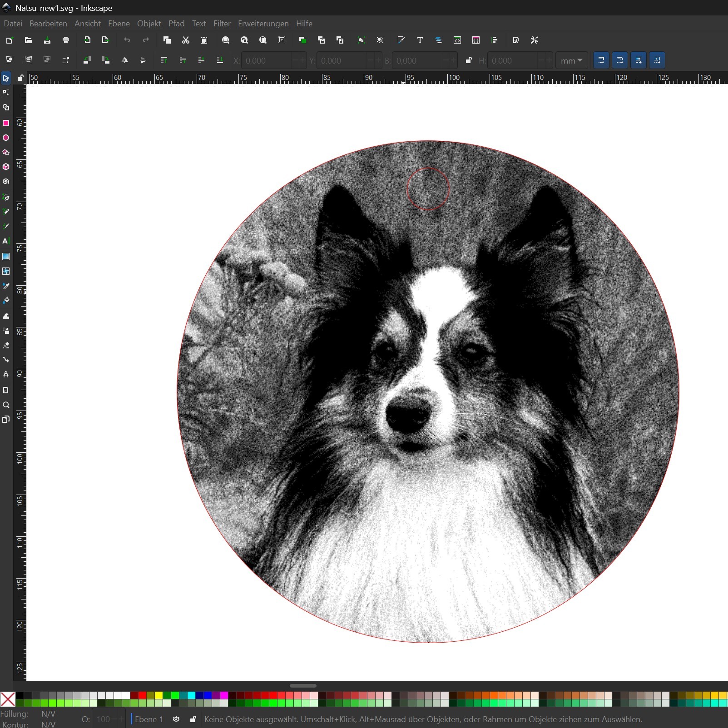728x728 pixels.
Task: Click the pure yellow palette swatch
Action: [158, 695]
